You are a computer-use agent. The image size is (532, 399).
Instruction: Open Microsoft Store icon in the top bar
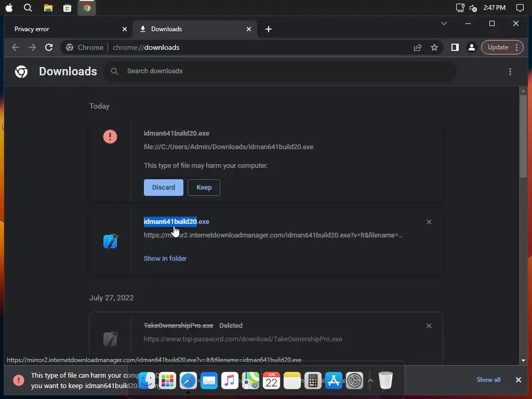[67, 8]
